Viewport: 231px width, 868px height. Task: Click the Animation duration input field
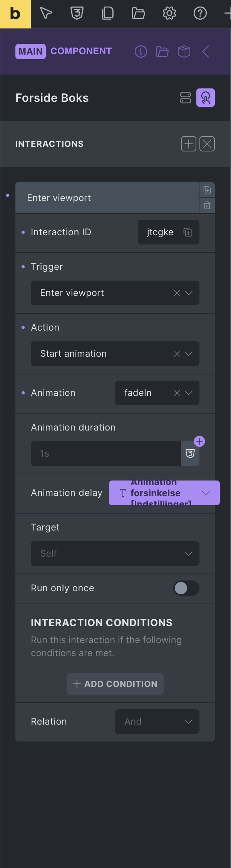click(106, 454)
